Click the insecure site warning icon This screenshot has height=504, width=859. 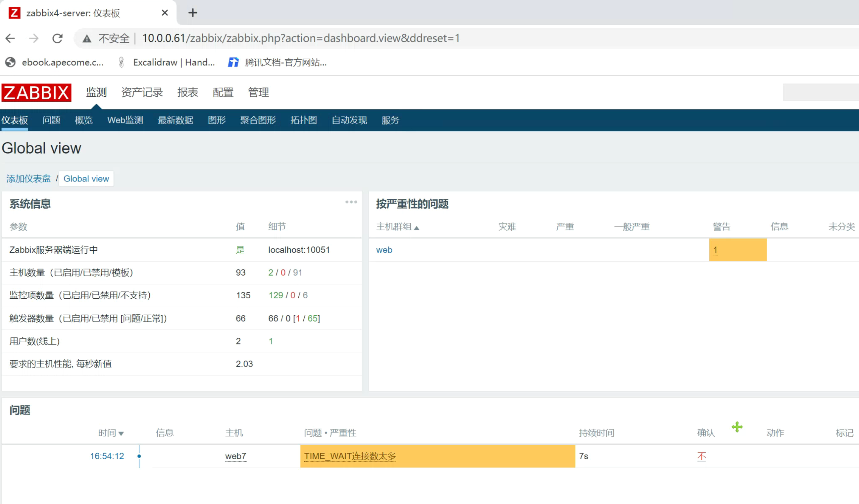pyautogui.click(x=87, y=38)
